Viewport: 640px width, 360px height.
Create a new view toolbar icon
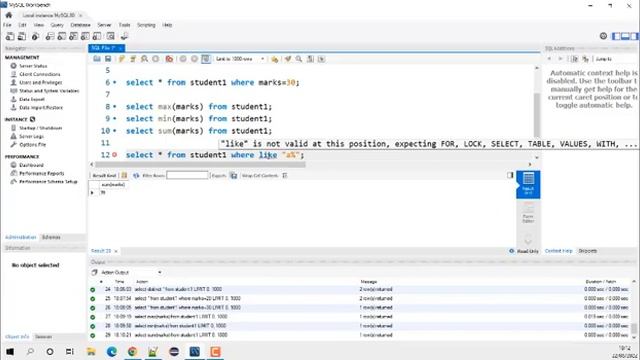[73, 36]
